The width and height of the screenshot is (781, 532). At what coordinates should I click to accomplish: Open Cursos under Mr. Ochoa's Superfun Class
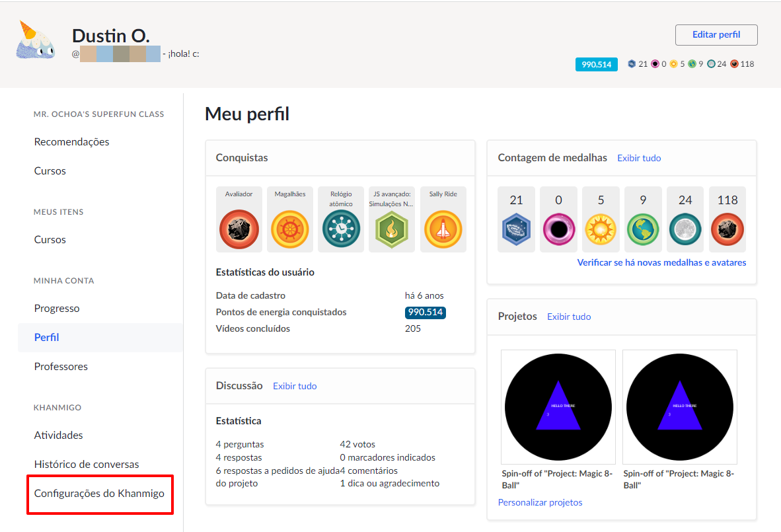[50, 171]
